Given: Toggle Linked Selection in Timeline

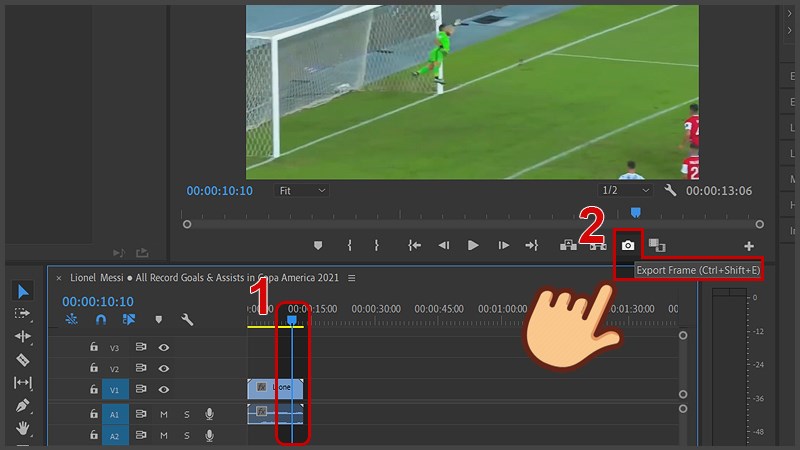Looking at the screenshot, I should (x=129, y=320).
